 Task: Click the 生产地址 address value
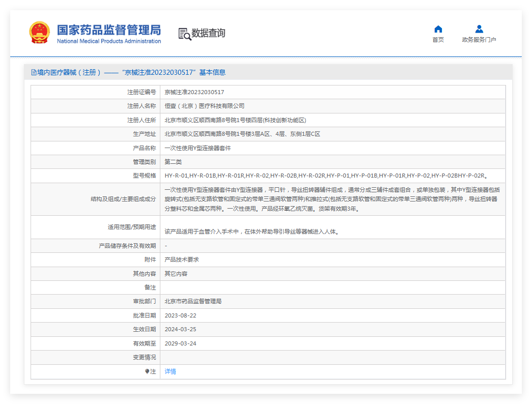point(243,134)
